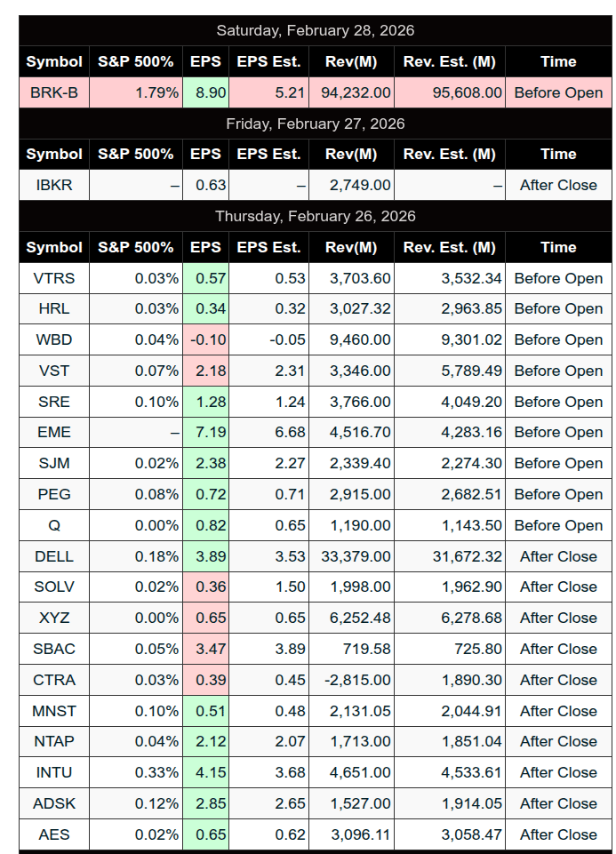Open the BRK-B symbol link

tap(54, 92)
